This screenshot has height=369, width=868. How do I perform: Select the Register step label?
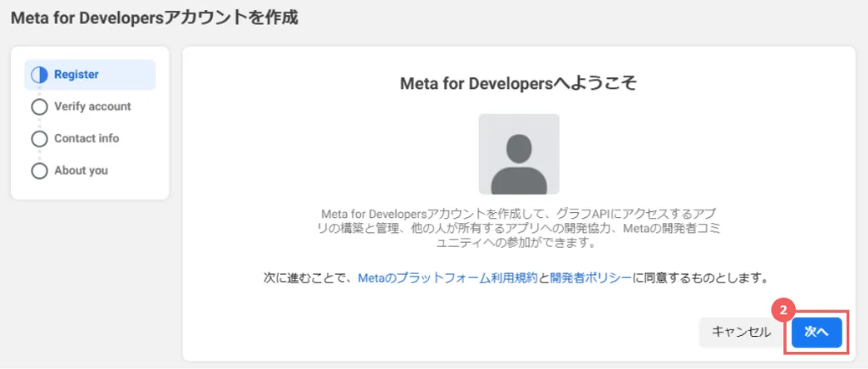[76, 75]
